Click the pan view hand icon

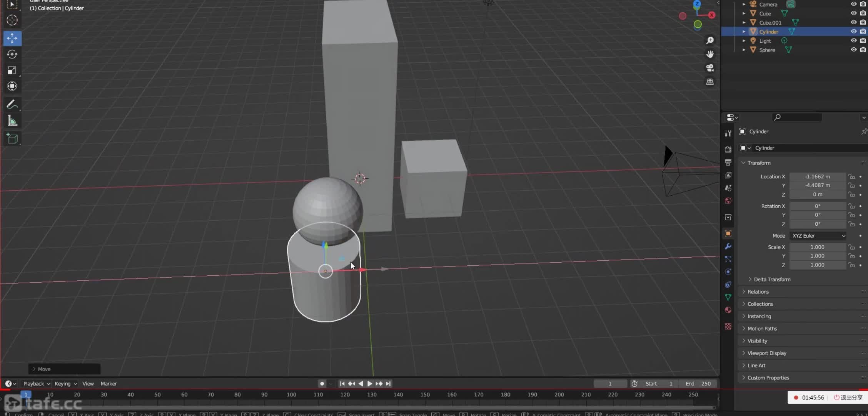[x=710, y=54]
